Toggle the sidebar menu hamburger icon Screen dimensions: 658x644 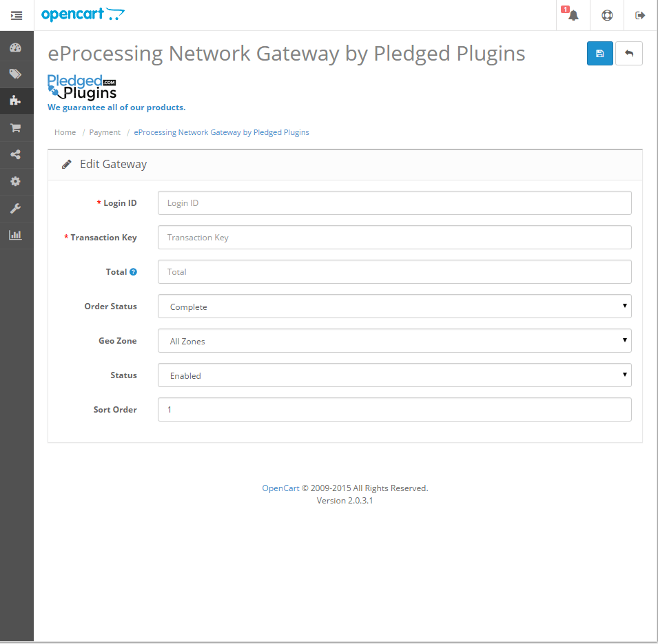tap(17, 15)
